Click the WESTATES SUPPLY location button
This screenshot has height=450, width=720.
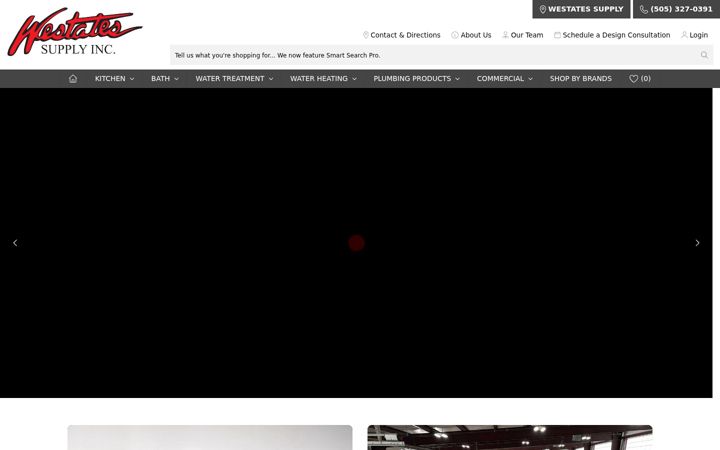(x=581, y=9)
